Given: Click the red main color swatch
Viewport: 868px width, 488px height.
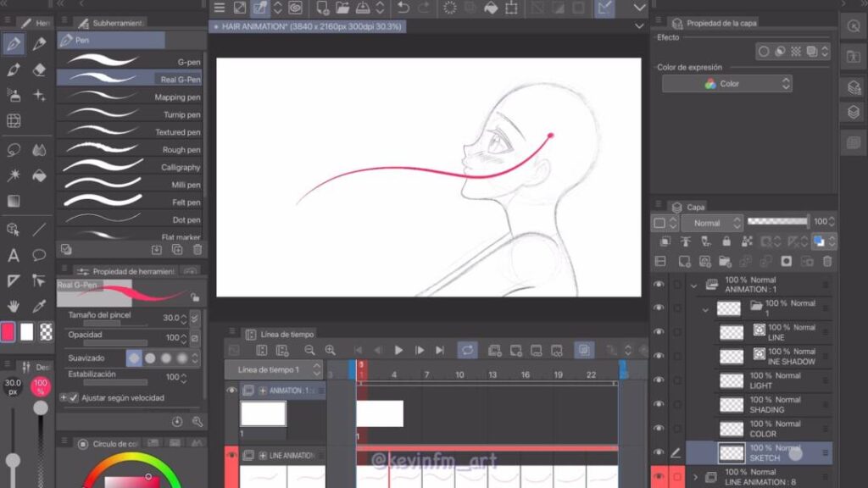Looking at the screenshot, I should [8, 332].
